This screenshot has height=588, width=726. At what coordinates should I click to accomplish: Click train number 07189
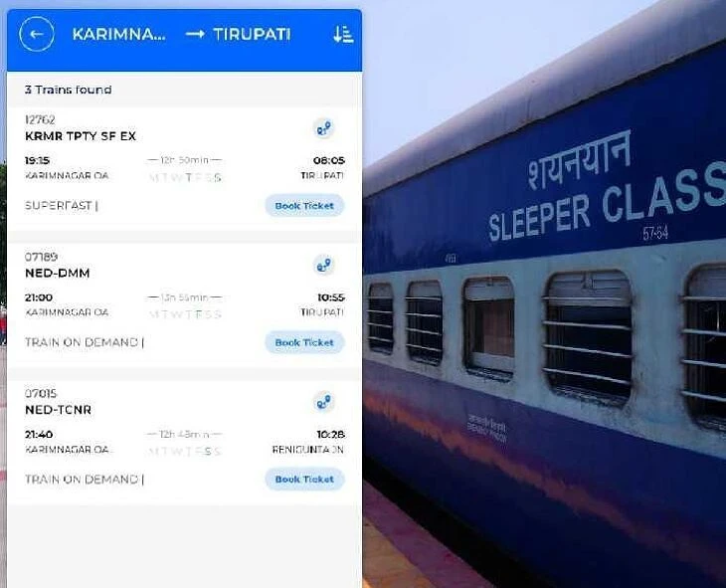click(41, 257)
